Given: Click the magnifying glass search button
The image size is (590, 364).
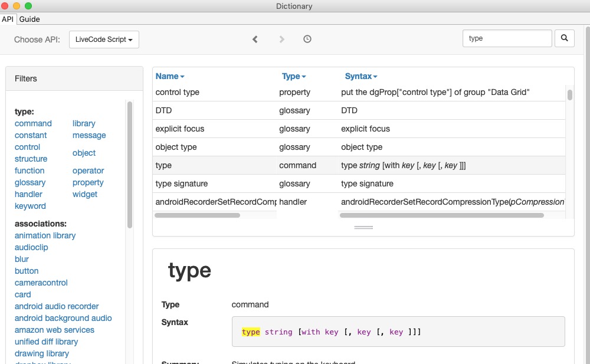Looking at the screenshot, I should coord(564,39).
